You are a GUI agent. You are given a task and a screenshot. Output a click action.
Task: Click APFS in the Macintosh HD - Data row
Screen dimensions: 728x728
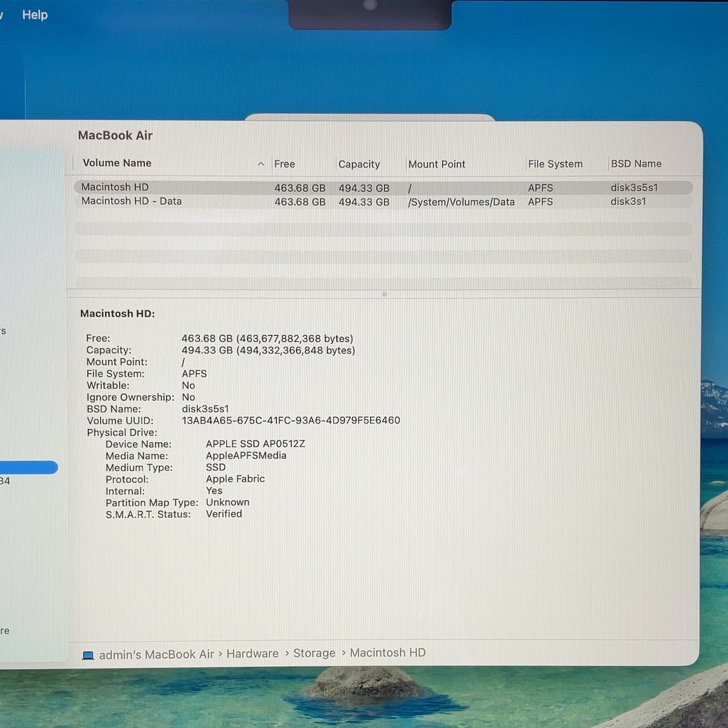[541, 201]
